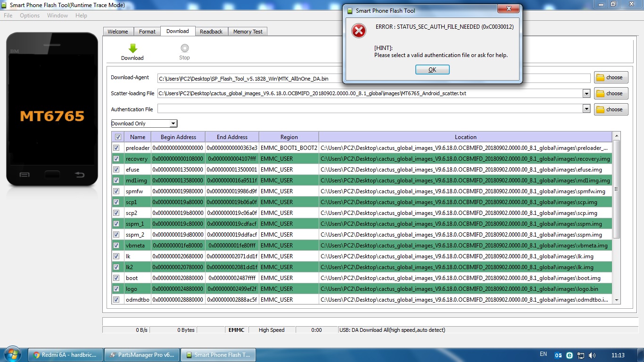Click the End Address column header
The width and height of the screenshot is (644, 362).
232,137
